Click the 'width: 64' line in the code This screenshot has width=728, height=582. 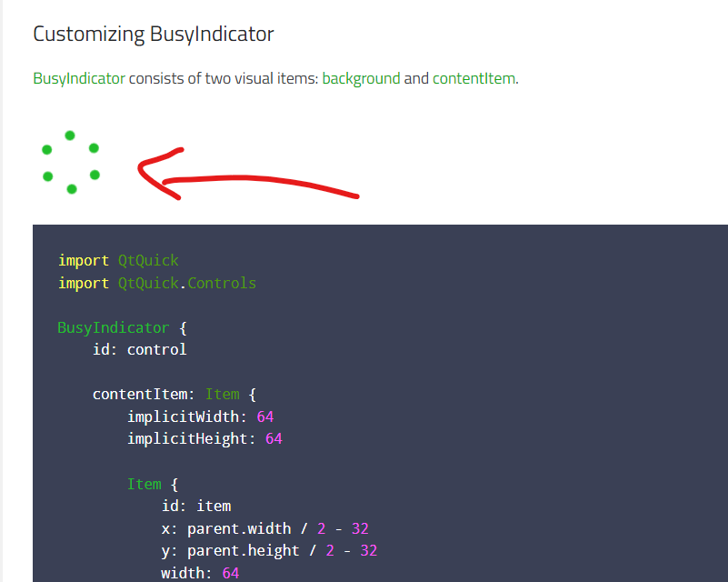pyautogui.click(x=200, y=573)
